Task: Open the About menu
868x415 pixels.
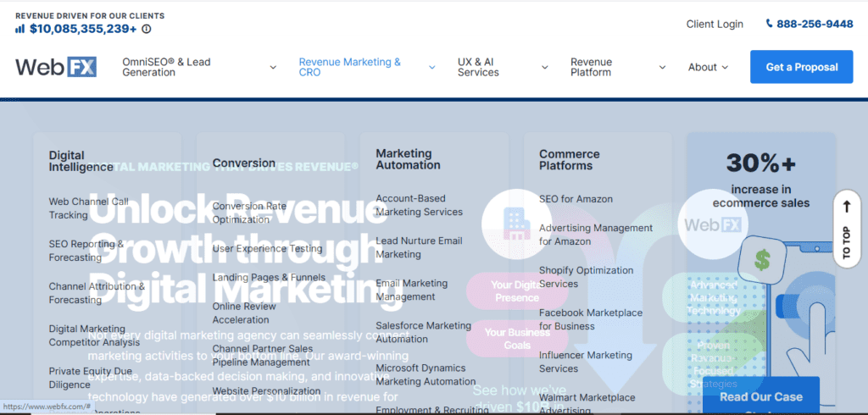Action: tap(703, 67)
